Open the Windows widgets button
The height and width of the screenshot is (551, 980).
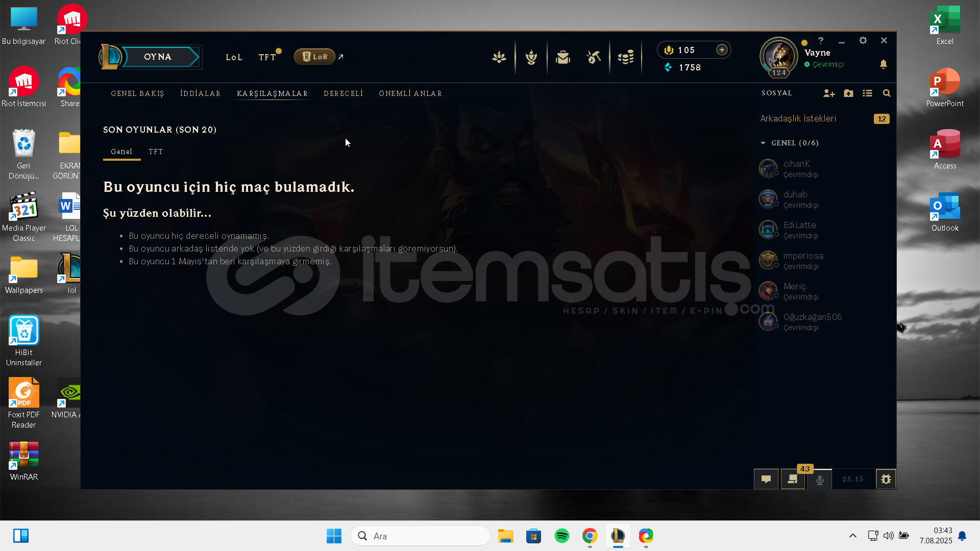21,536
